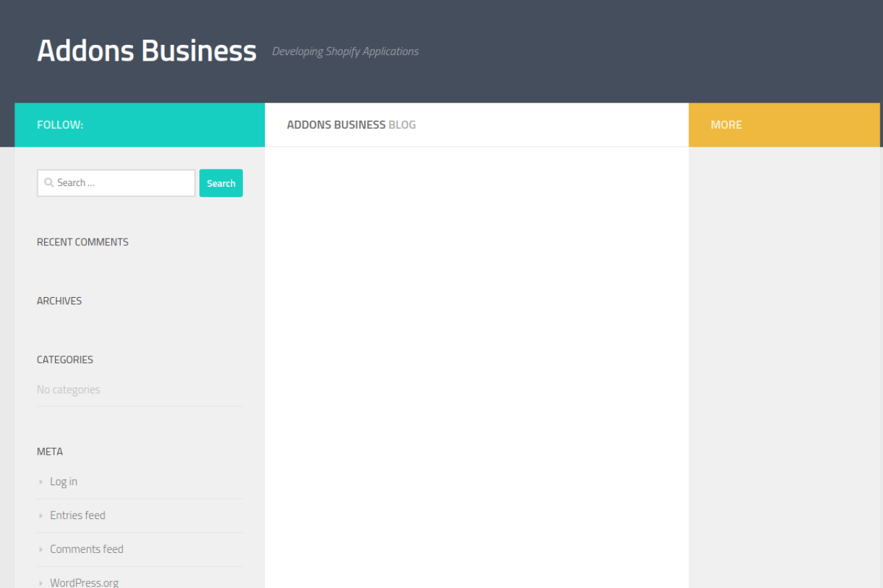
Task: Click the magnifier icon in search box
Action: point(49,183)
